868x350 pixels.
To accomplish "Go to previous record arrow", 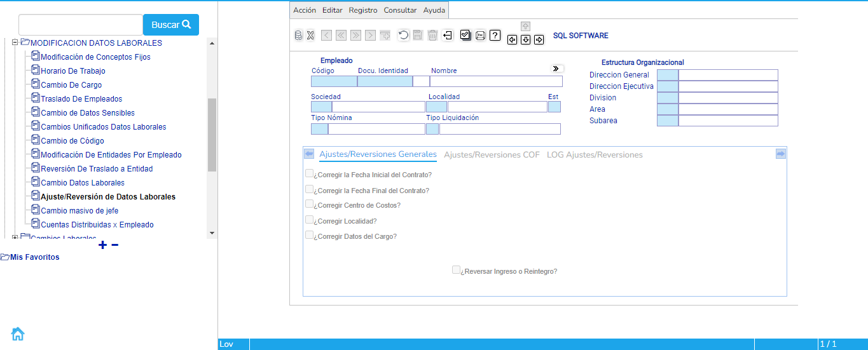I will tap(326, 36).
